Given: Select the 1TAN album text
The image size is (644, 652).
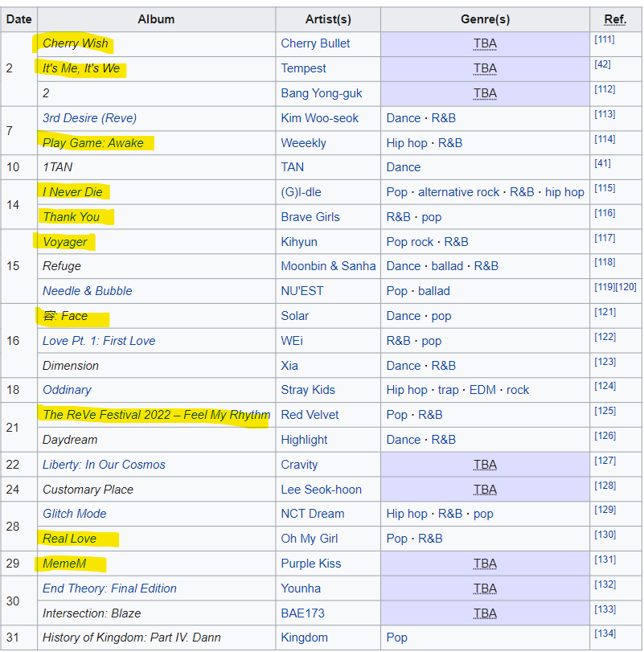Looking at the screenshot, I should point(57,167).
